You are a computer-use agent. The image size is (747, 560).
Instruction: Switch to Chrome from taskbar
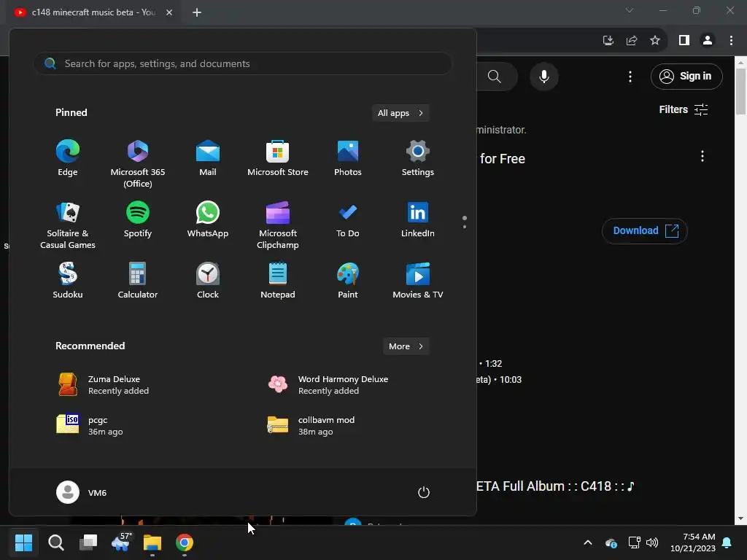[185, 542]
